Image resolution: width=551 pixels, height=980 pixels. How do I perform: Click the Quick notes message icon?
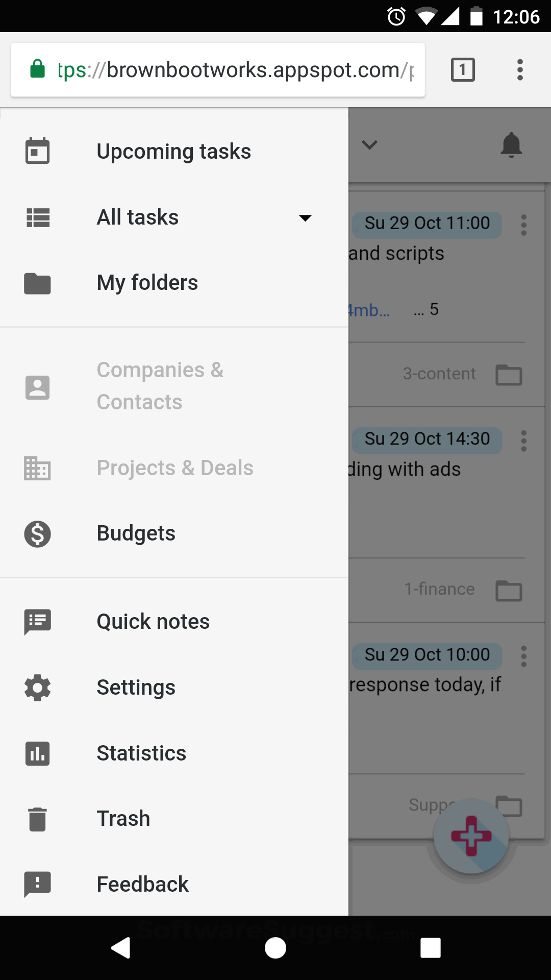tap(37, 622)
